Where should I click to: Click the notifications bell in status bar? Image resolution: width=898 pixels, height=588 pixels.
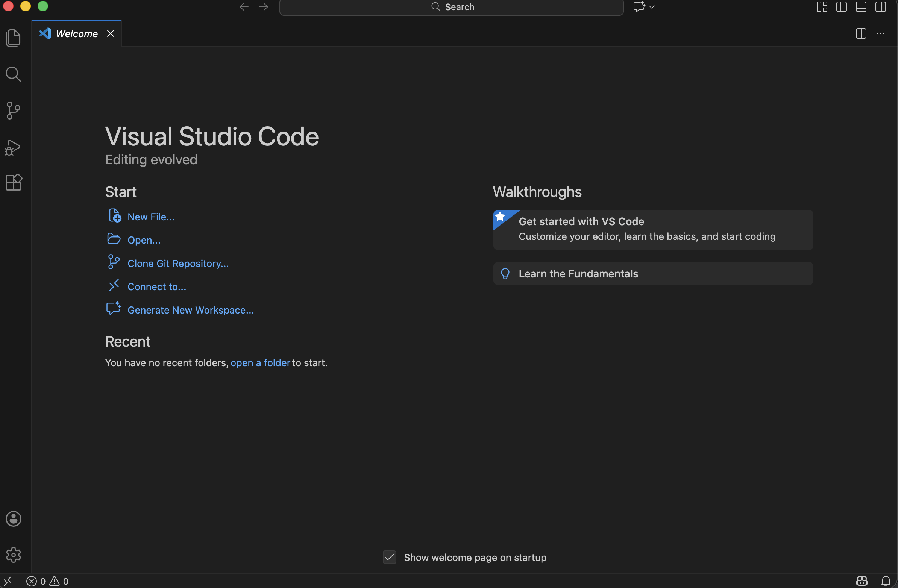pos(886,581)
